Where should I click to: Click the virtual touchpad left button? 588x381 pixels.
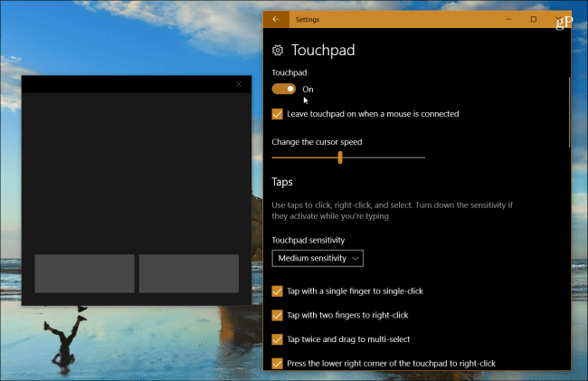coord(84,273)
